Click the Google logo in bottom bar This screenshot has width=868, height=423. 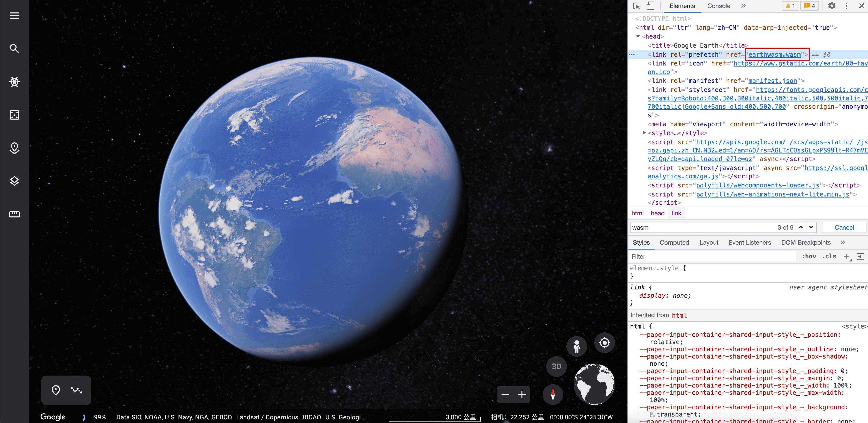point(53,417)
